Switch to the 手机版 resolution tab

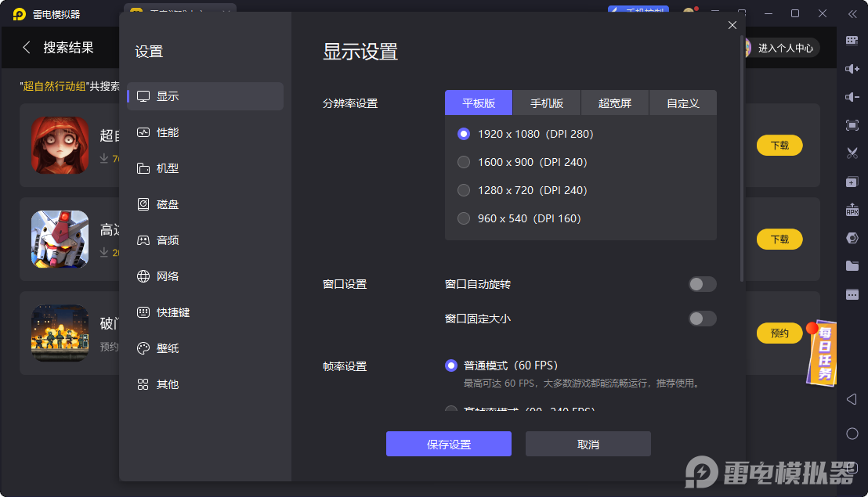[x=547, y=103]
